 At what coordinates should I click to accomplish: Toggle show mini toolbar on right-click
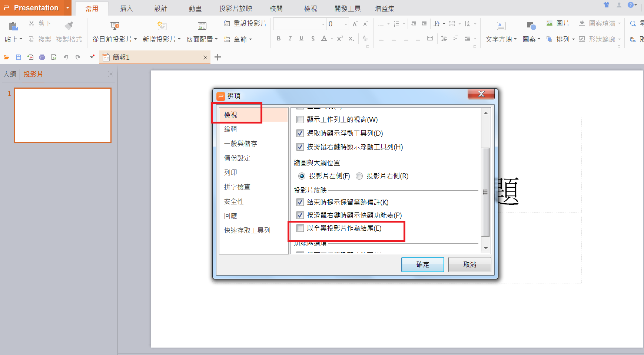click(x=300, y=147)
